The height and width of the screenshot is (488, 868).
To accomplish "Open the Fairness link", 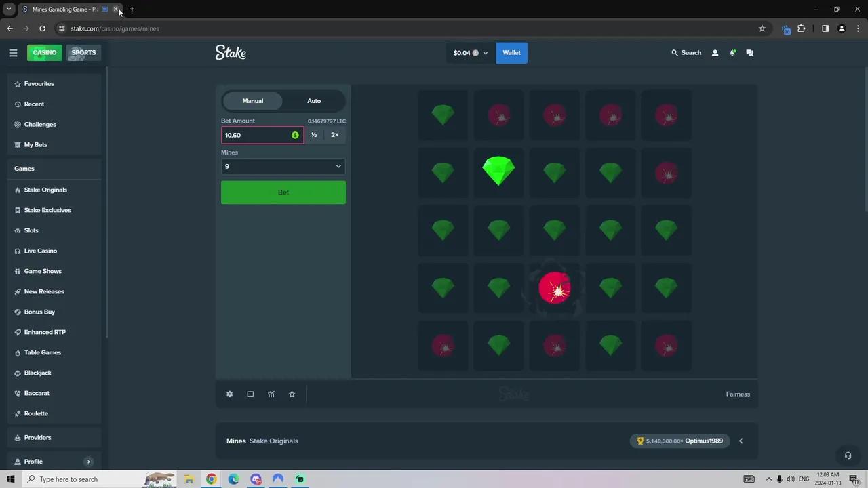I will pyautogui.click(x=738, y=394).
